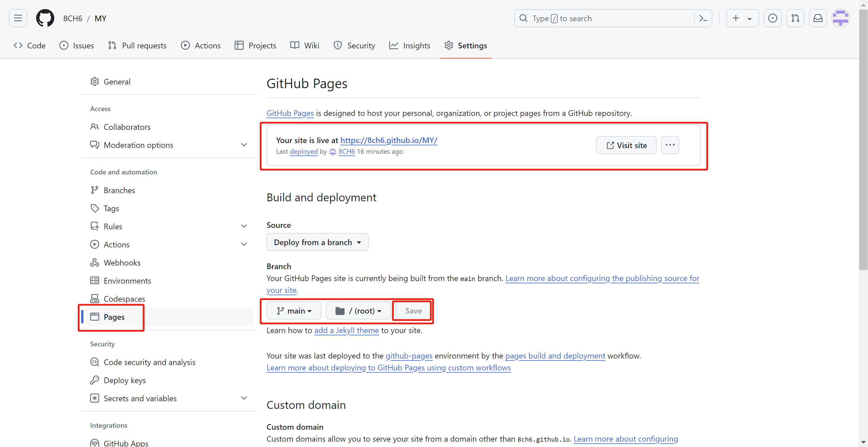Open the GitHub Pages documentation link
868x447 pixels.
click(x=290, y=113)
